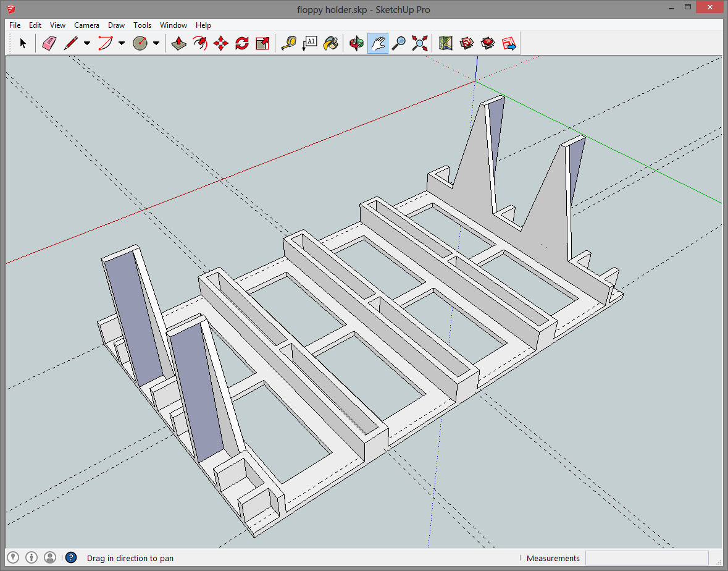The image size is (728, 571).
Task: Select the Rotate tool
Action: pos(242,43)
